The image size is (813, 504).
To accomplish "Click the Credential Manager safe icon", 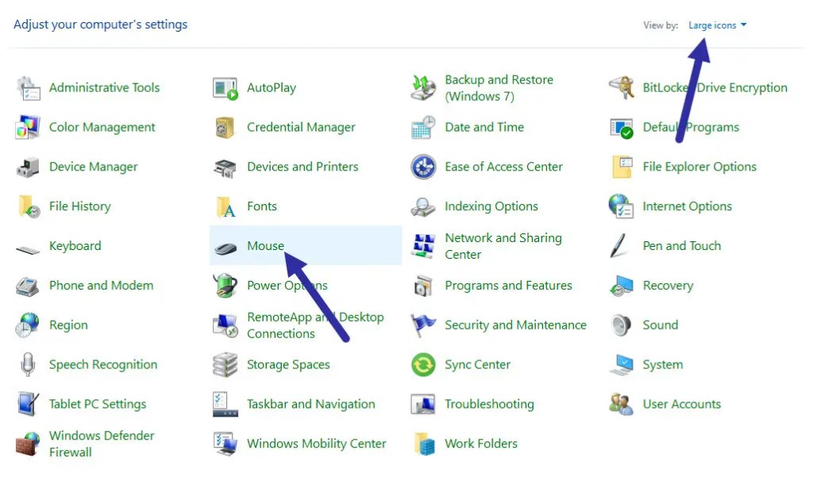I will point(225,128).
